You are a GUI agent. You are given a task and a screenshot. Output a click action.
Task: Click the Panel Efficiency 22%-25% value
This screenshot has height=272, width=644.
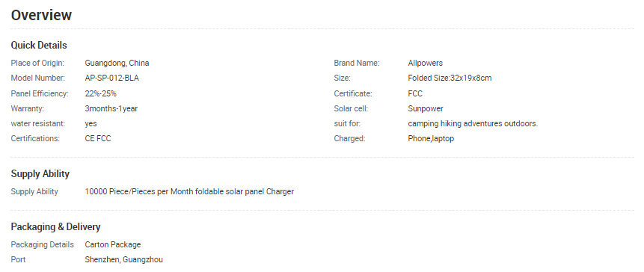click(x=101, y=93)
